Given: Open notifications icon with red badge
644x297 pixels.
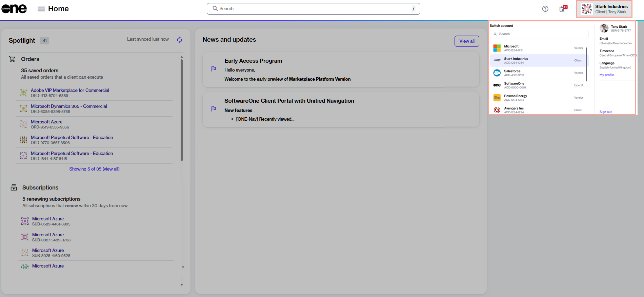Looking at the screenshot, I should point(562,9).
